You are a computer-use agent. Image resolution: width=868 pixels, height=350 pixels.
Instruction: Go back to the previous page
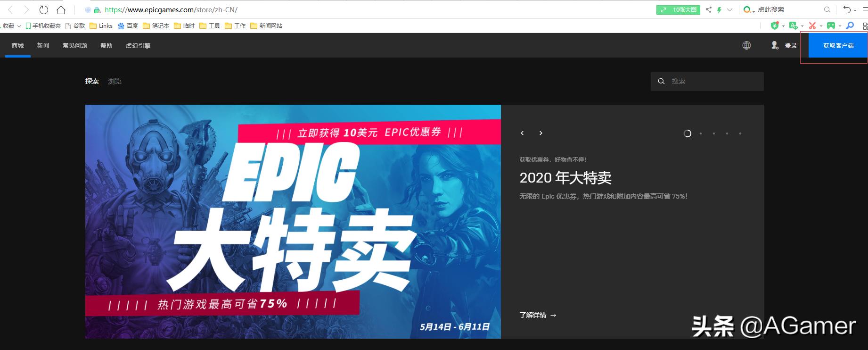pyautogui.click(x=11, y=9)
